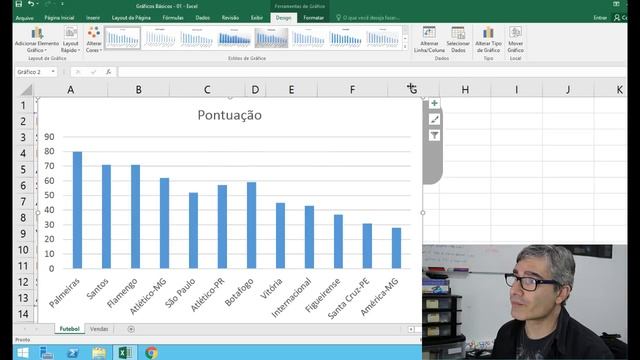The height and width of the screenshot is (360, 640).
Task: Open the Name Box dropdown arrow
Action: click(x=53, y=72)
